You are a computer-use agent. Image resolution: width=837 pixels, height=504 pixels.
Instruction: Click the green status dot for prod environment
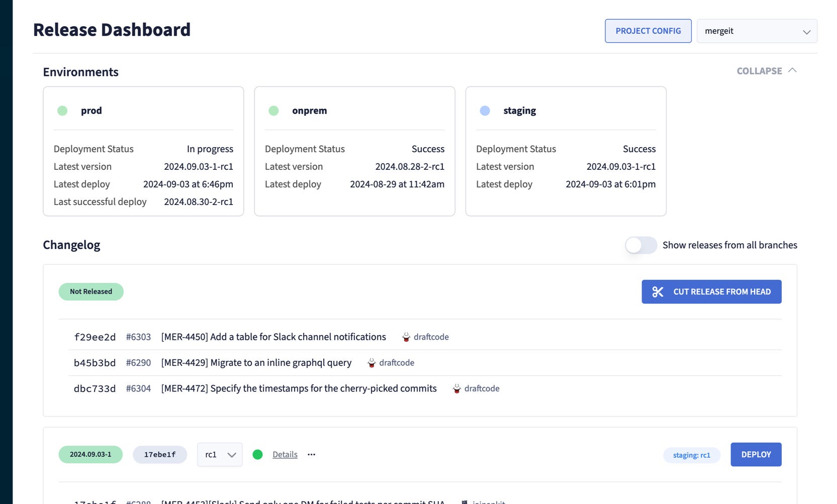click(x=62, y=111)
